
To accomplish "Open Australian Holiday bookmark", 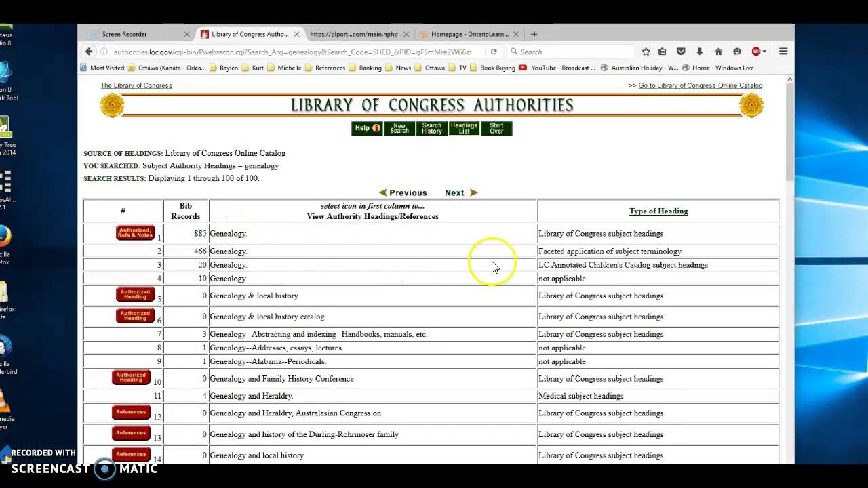I will tap(639, 68).
